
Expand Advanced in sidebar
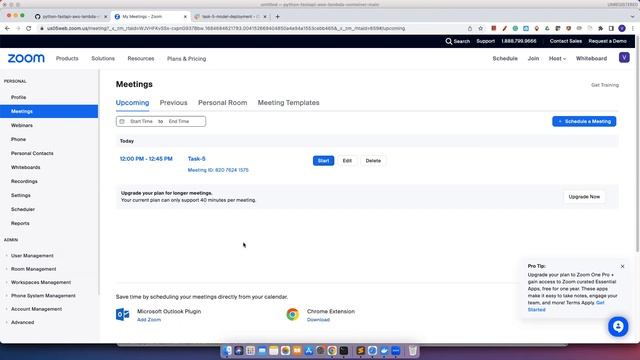coord(22,322)
